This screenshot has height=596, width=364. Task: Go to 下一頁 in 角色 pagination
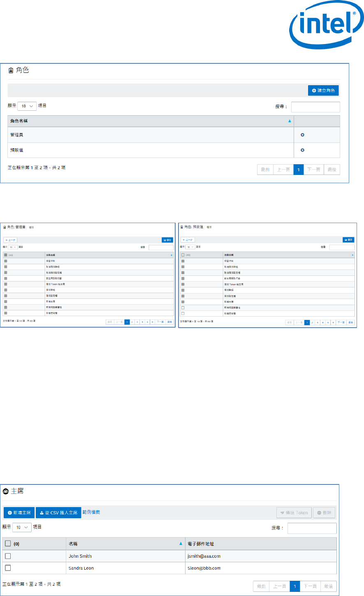point(313,170)
